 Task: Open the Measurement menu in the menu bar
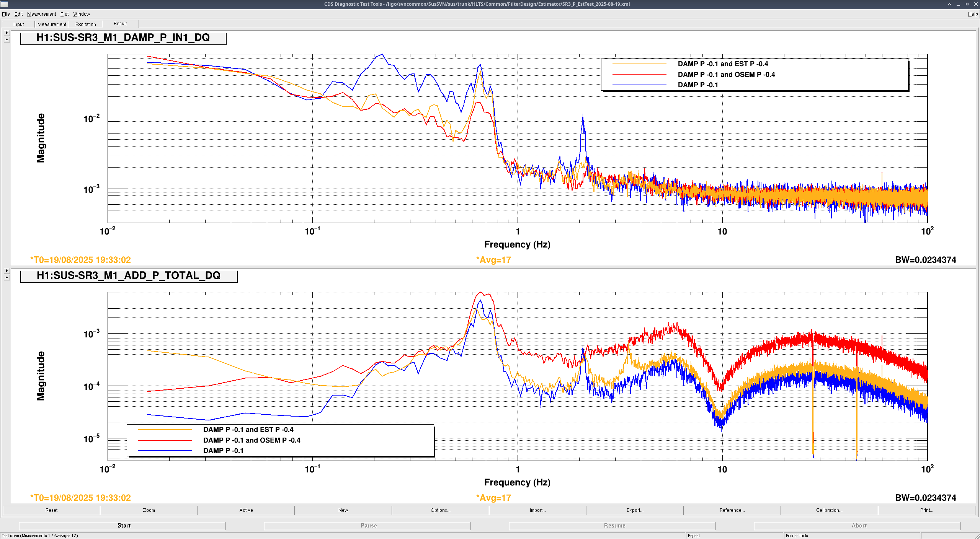[x=41, y=14]
